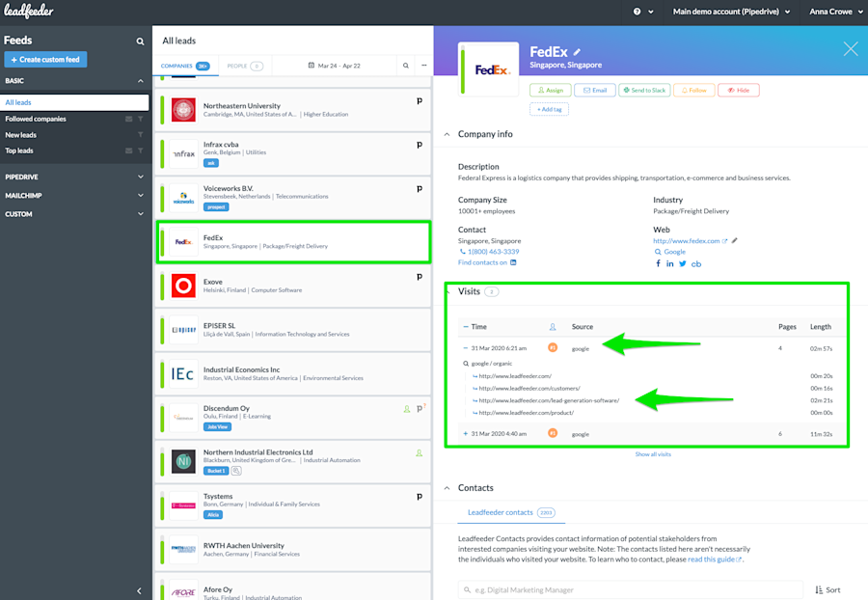Collapse all visits with Time header minus
The width and height of the screenshot is (868, 600).
click(466, 327)
